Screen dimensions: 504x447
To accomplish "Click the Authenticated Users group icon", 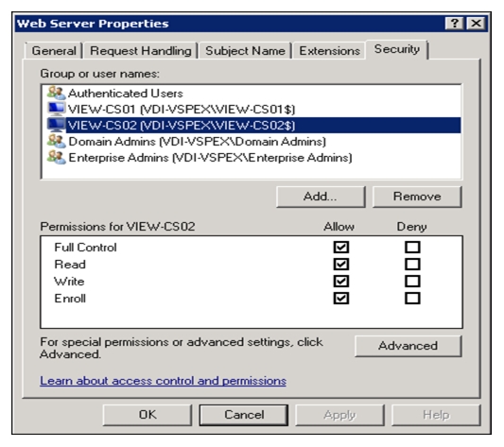I will (x=57, y=94).
